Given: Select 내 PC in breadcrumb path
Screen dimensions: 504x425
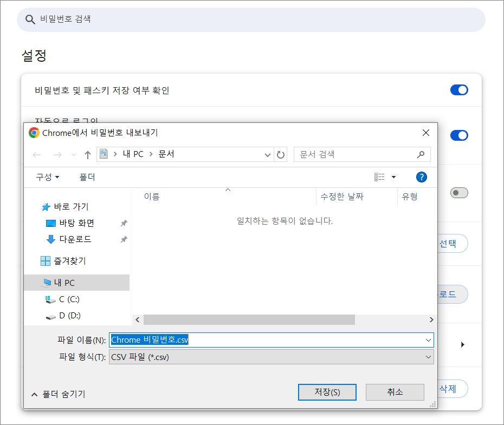Looking at the screenshot, I should point(133,154).
